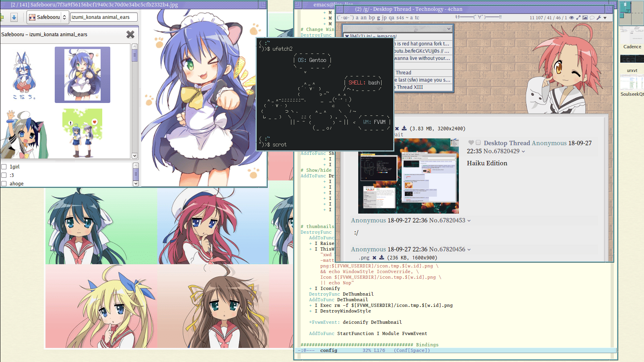
Task: Click the speech bubble reply icon in header
Action: [592, 18]
